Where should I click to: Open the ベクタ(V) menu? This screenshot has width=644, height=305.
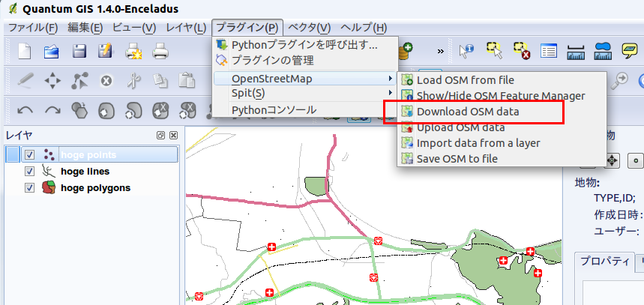[310, 28]
